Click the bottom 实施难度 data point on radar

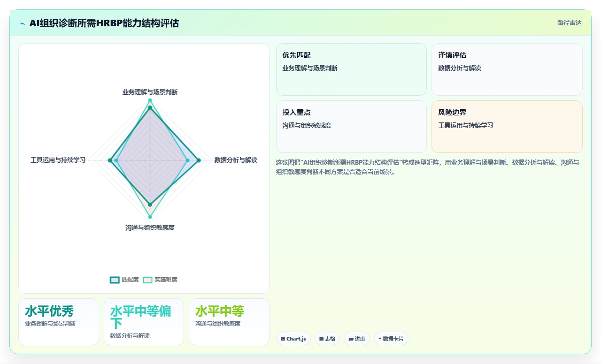coord(150,217)
